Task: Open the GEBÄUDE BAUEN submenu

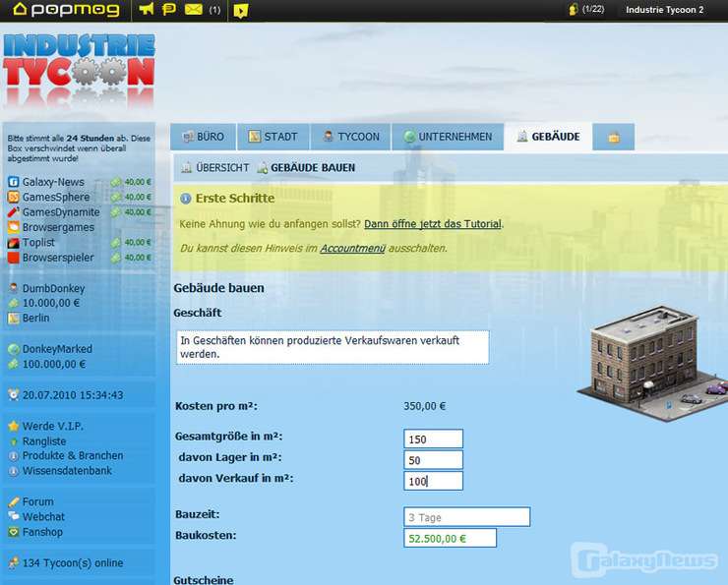Action: point(306,167)
